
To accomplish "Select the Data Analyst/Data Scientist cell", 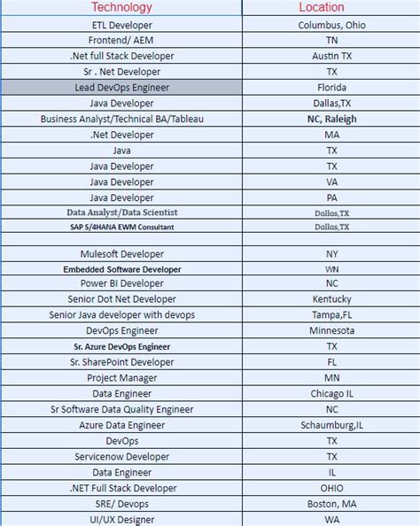I will click(x=121, y=213).
